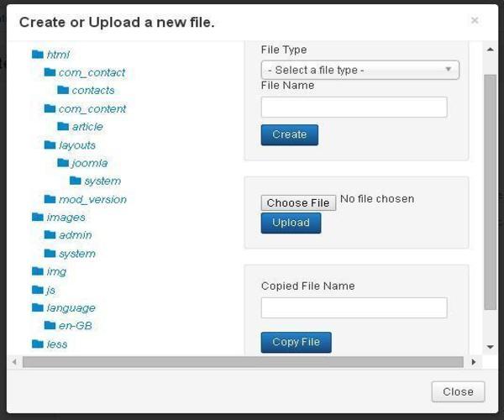The width and height of the screenshot is (504, 420).
Task: Focus the File Name input field
Action: [354, 107]
